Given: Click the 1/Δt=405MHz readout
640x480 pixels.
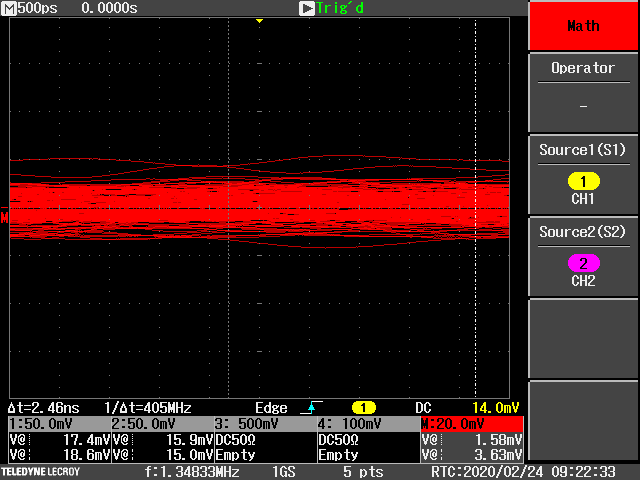Looking at the screenshot, I should tap(148, 407).
